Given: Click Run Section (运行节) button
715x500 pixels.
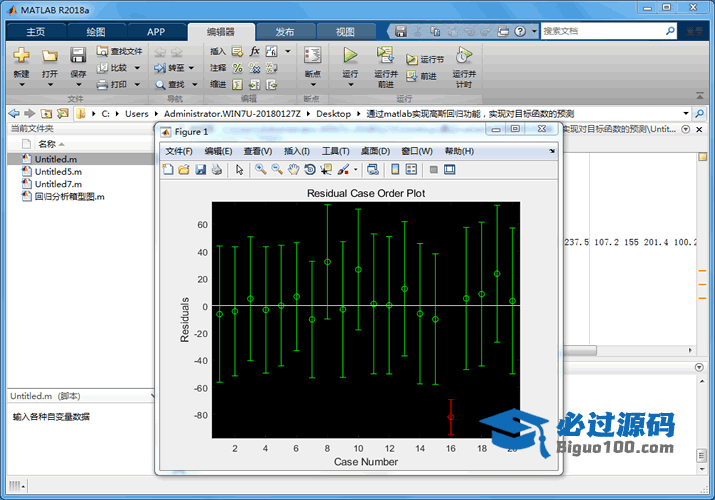Looking at the screenshot, I should 425,59.
